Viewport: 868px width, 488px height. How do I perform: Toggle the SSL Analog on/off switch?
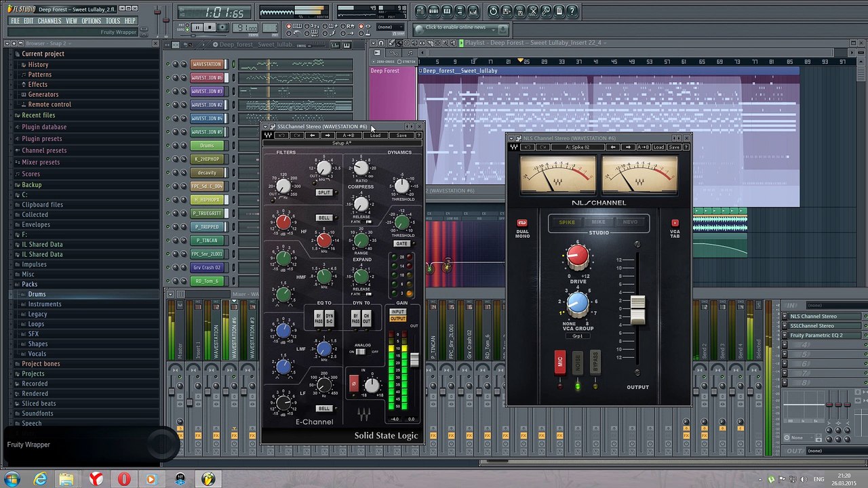360,352
